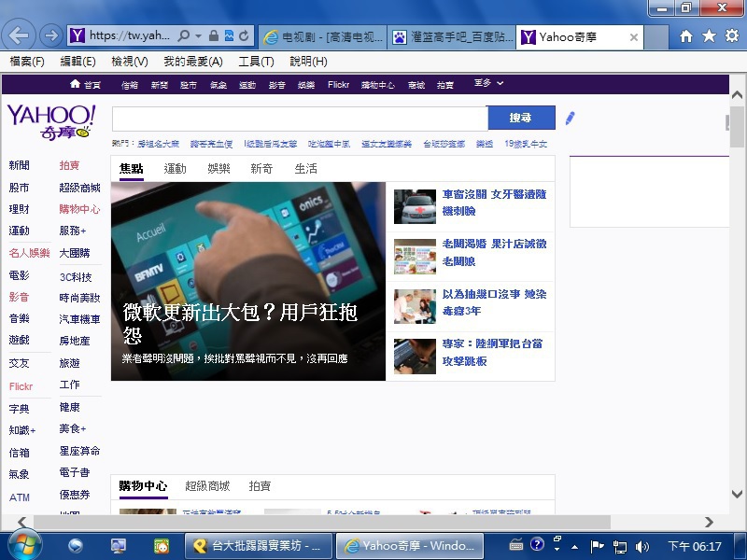747x560 pixels.
Task: Click the horizontal scrollbar left arrow
Action: [x=21, y=522]
